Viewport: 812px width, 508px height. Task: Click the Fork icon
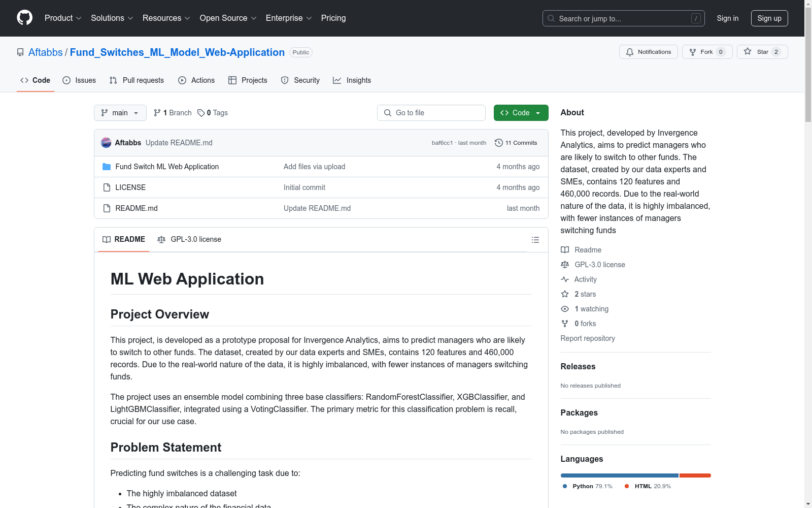(x=693, y=52)
